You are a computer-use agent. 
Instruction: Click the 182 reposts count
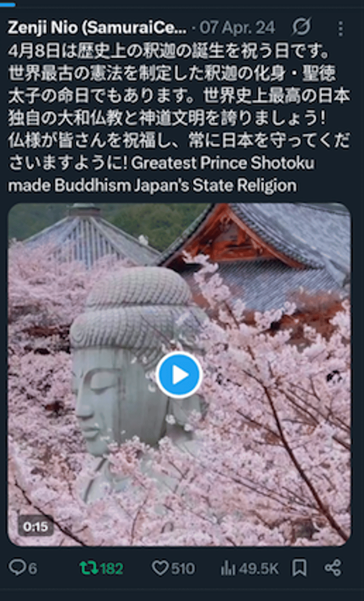pyautogui.click(x=111, y=568)
